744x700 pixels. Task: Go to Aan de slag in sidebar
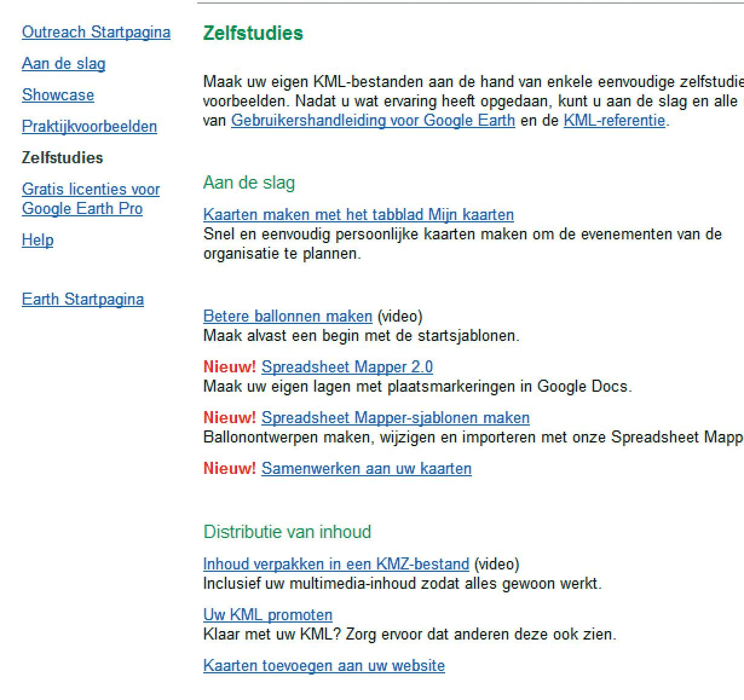[x=64, y=63]
